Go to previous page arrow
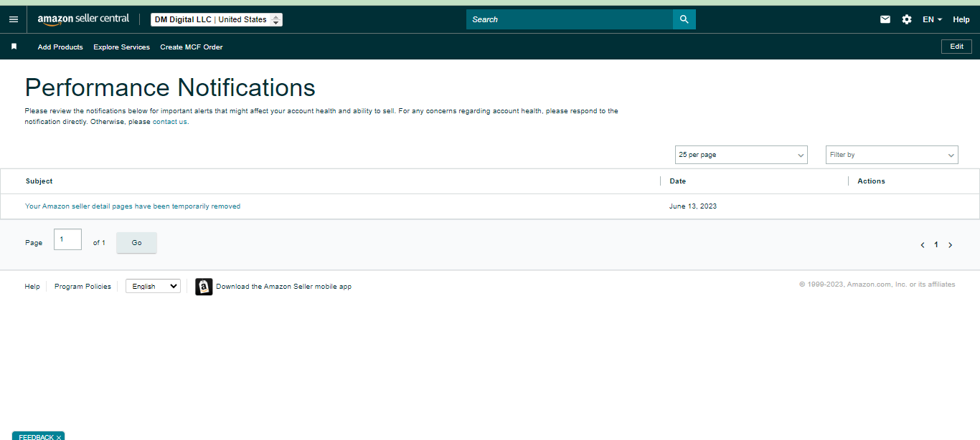Image resolution: width=980 pixels, height=440 pixels. tap(923, 245)
